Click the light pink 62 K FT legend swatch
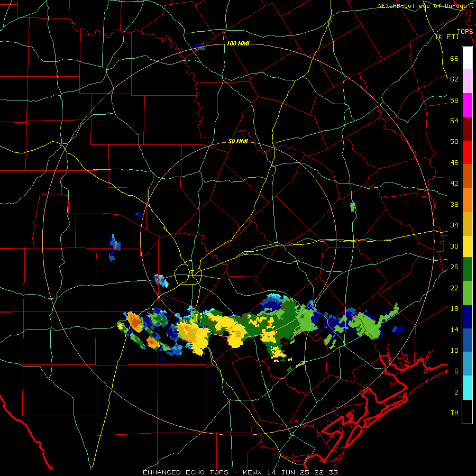 pyautogui.click(x=467, y=81)
